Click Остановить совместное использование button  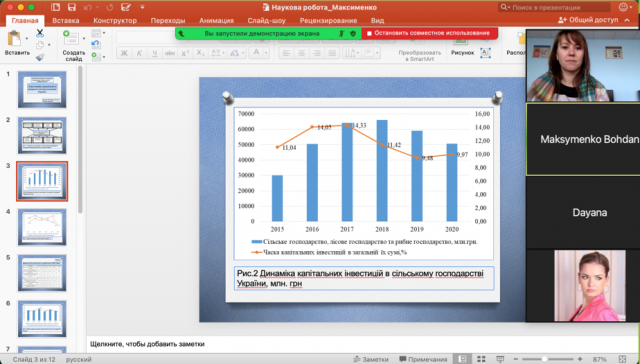click(429, 33)
